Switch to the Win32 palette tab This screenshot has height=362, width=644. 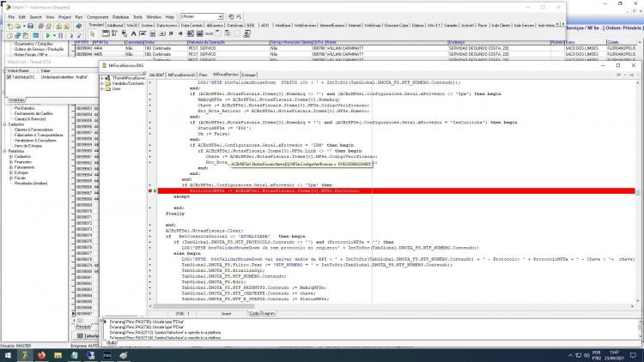(x=132, y=26)
